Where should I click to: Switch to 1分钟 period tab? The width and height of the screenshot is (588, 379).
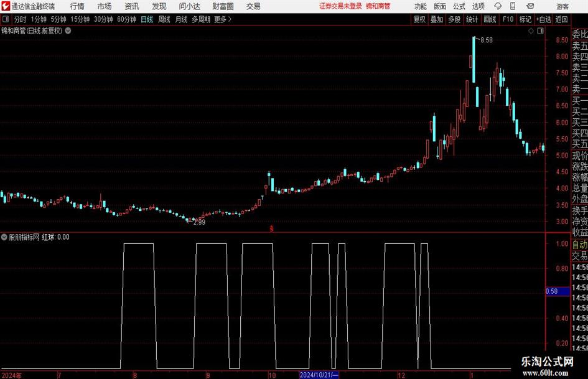pos(39,19)
